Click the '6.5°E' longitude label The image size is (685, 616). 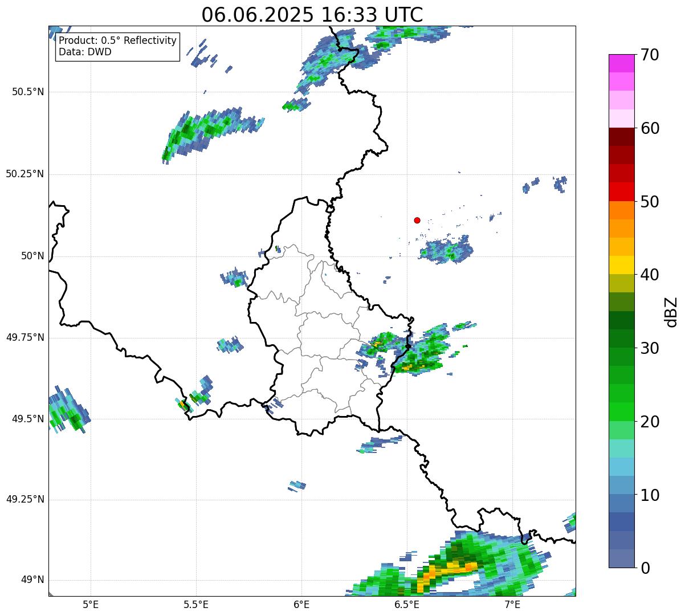pos(407,604)
